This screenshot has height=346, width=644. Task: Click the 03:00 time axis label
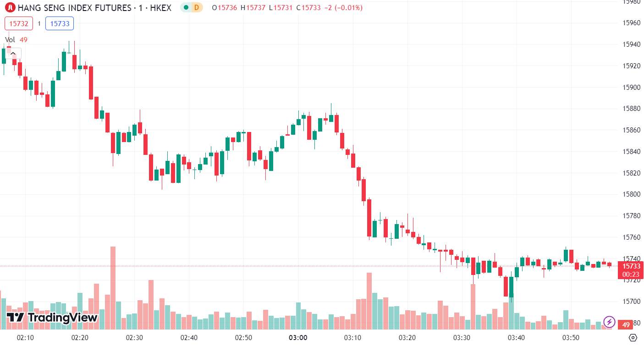(298, 338)
